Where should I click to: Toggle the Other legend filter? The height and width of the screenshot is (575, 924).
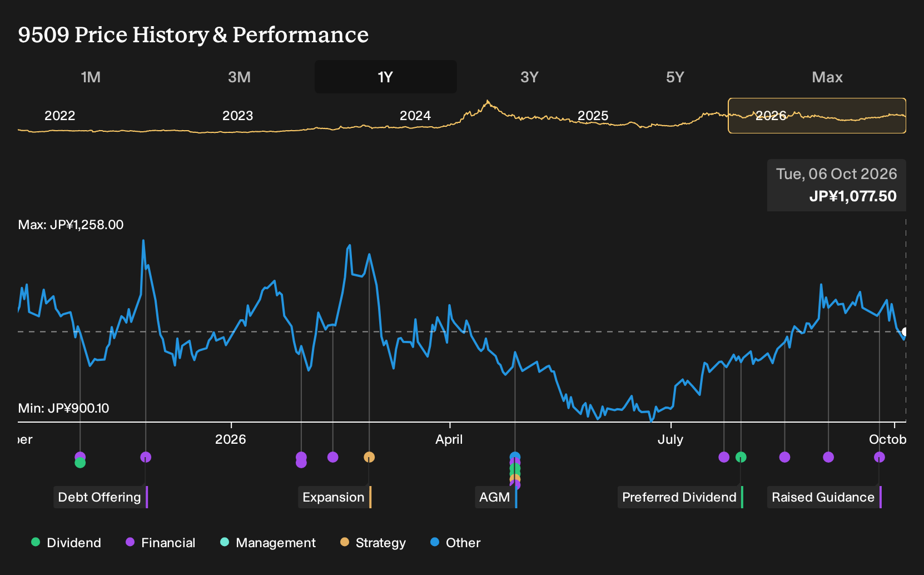(x=455, y=543)
